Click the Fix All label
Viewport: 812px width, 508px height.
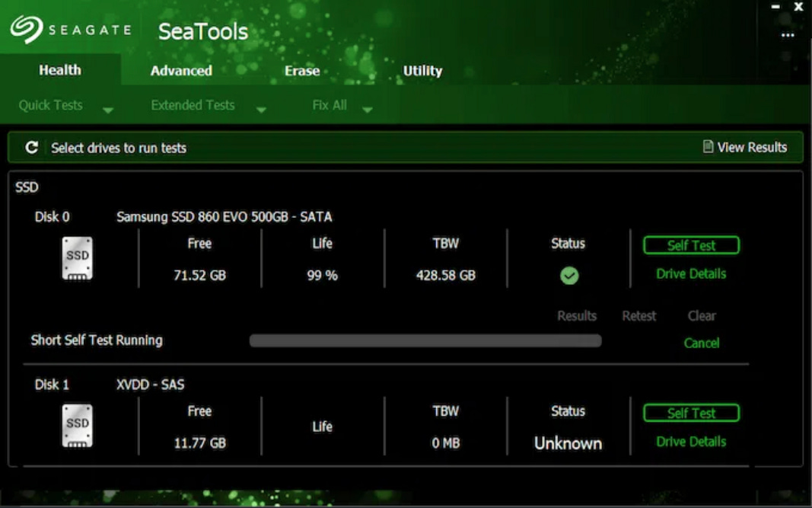(x=330, y=105)
